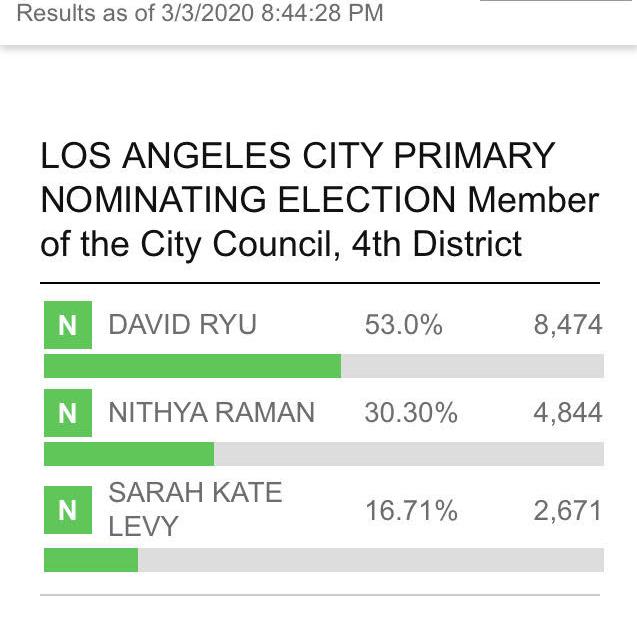
Task: Click the 2,671 vote count
Action: pos(568,511)
